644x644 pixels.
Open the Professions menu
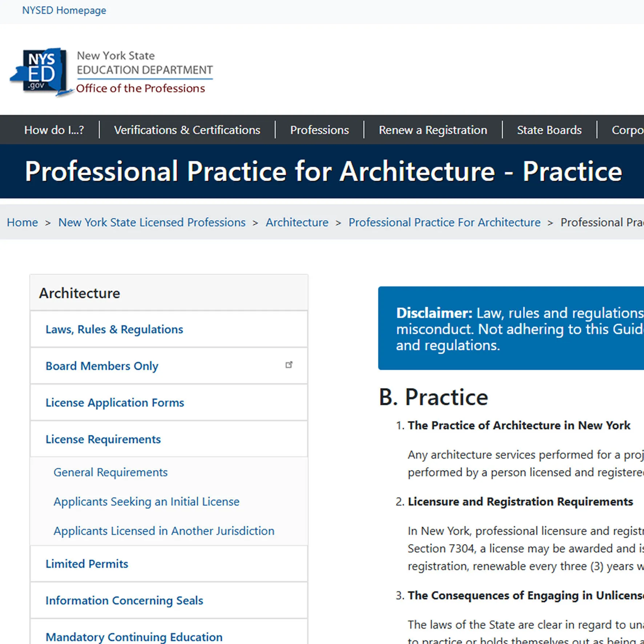point(319,130)
